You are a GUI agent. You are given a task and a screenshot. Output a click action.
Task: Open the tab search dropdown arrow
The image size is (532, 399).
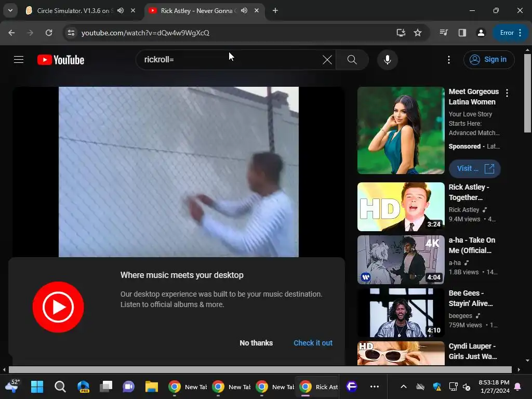coord(10,10)
